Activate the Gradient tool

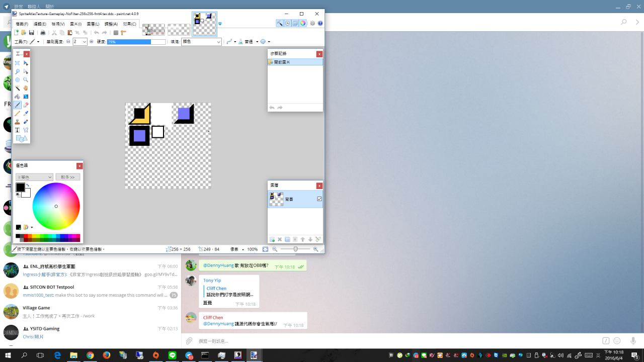(x=26, y=97)
